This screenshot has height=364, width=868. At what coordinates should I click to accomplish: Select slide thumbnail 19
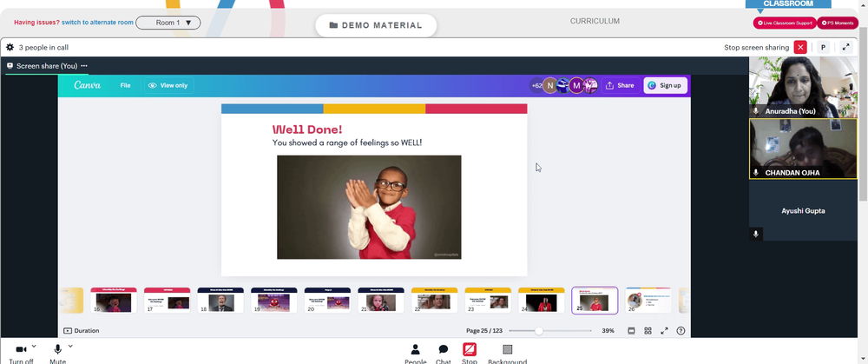(274, 301)
